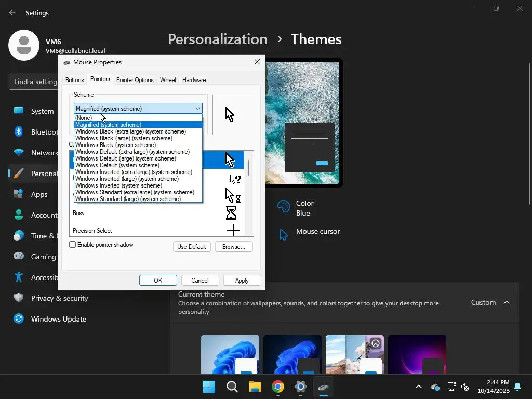Choose Windows Default (large) scheme

(138, 158)
